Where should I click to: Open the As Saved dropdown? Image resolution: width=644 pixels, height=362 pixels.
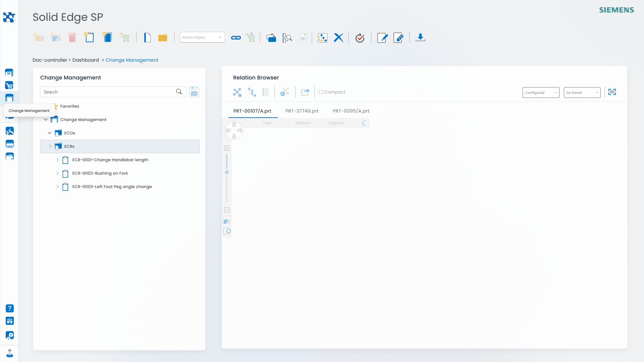point(582,93)
